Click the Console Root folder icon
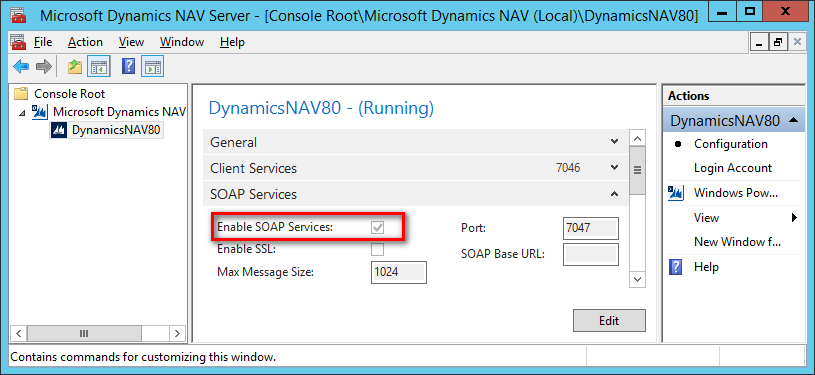Viewport: 815px width, 375px height. (21, 94)
